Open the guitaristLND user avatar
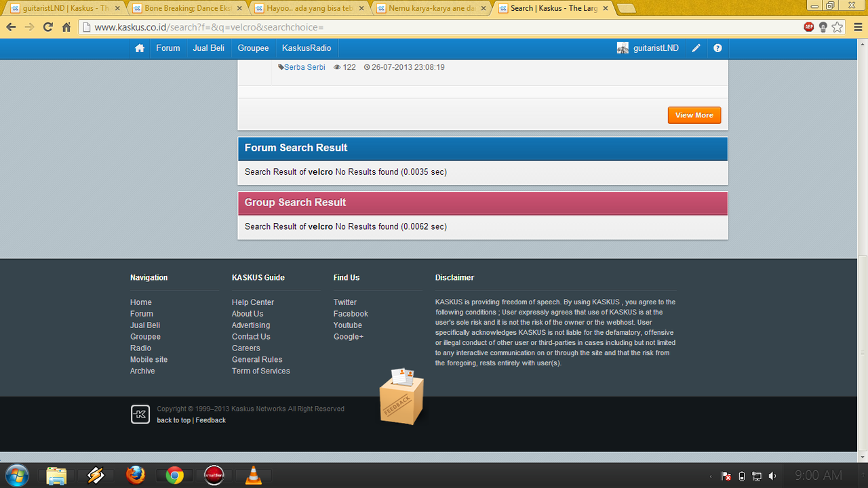 [x=623, y=48]
